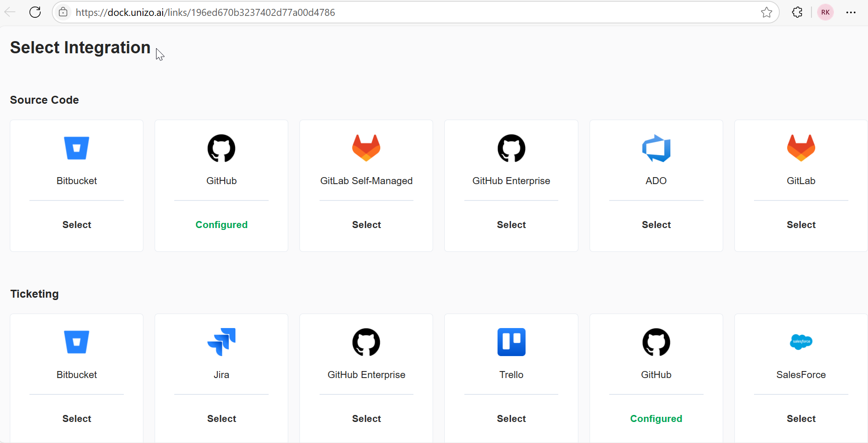Click the Bitbucket icon under Ticketing
The image size is (868, 443).
pos(76,342)
